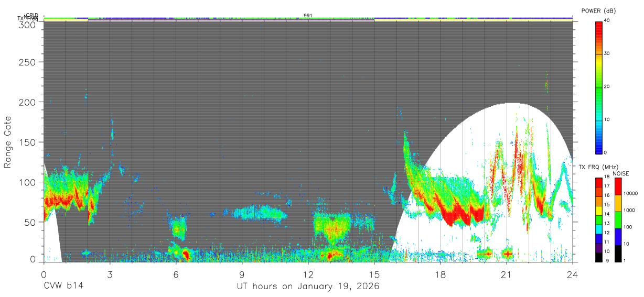Viewport: 644px width, 297px height.
Task: Click the 15 tick on UT hours axis
Action: pyautogui.click(x=374, y=273)
